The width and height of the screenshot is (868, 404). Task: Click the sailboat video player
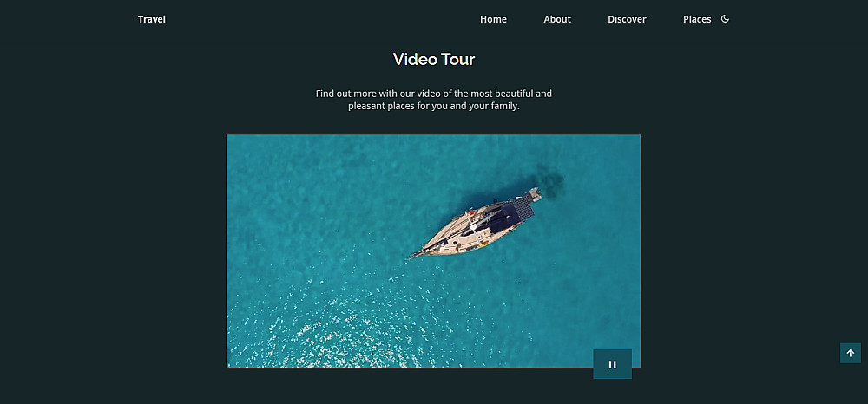[433, 251]
